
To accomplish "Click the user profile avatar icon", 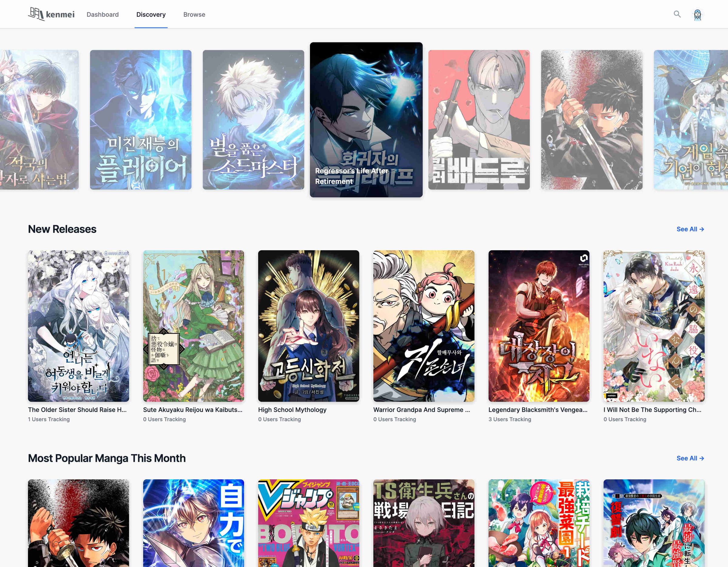I will tap(697, 14).
